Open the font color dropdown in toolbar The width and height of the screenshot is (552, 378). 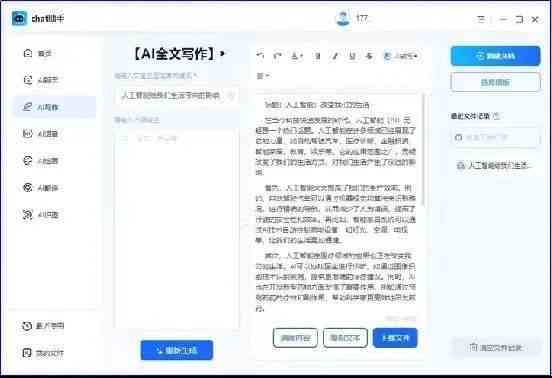pos(297,56)
